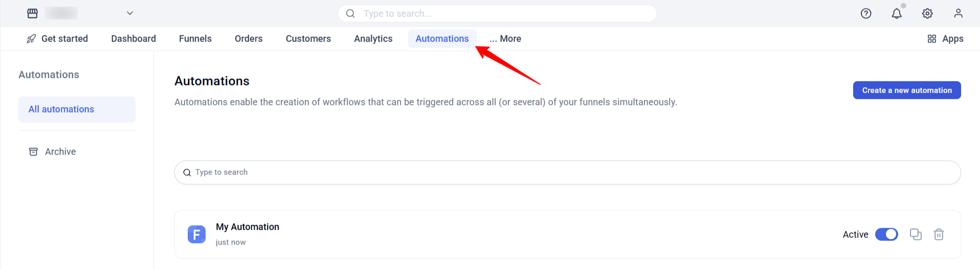980x270 pixels.
Task: Open the Orders tab
Action: [x=249, y=39]
